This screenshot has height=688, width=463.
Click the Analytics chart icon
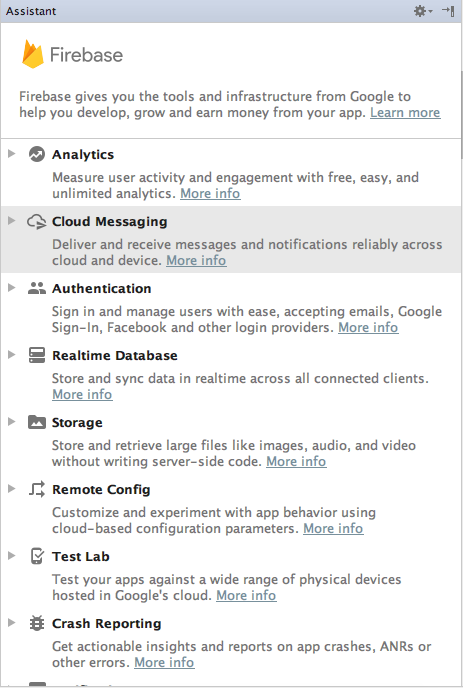click(x=37, y=154)
